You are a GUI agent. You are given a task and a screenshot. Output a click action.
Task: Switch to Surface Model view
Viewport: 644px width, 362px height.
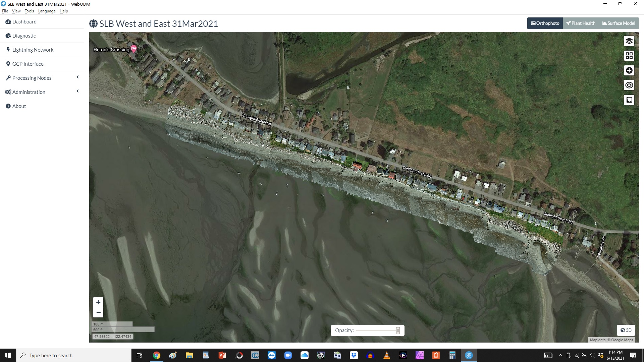(619, 23)
